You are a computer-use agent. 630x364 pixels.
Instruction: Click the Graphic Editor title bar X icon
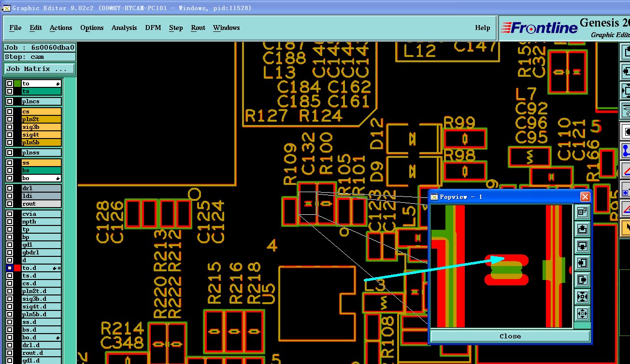(6, 8)
